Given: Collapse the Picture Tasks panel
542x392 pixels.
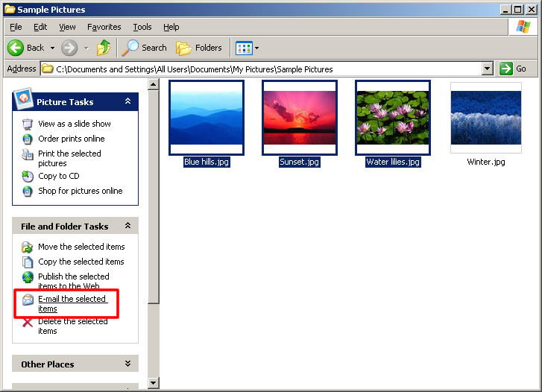Looking at the screenshot, I should click(127, 101).
